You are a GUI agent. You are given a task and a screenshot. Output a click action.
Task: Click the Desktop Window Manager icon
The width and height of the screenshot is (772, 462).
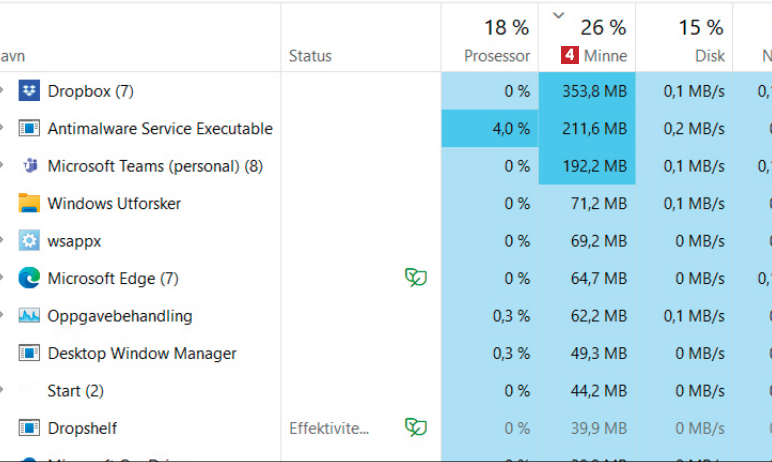coord(28,353)
